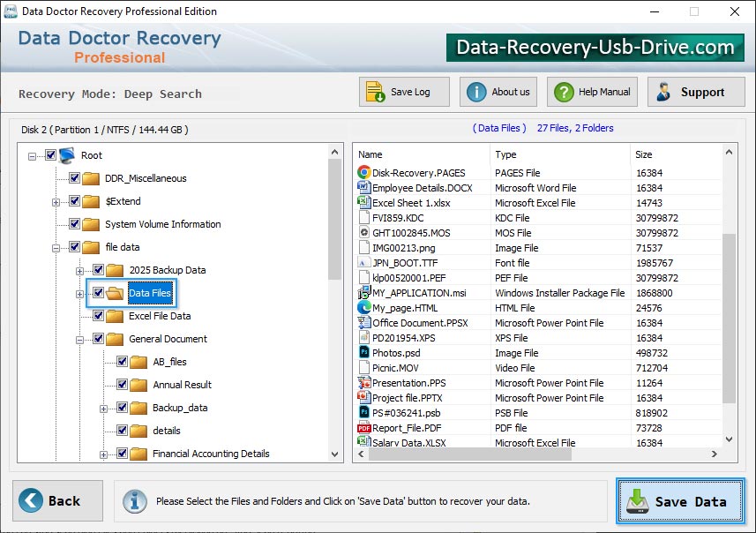Toggle the DDR_Miscellaneous checkbox
This screenshot has height=533, width=756.
[x=74, y=178]
